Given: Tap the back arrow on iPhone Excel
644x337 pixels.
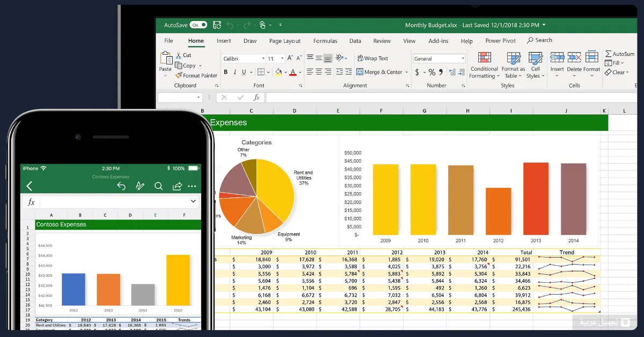Looking at the screenshot, I should pos(30,186).
